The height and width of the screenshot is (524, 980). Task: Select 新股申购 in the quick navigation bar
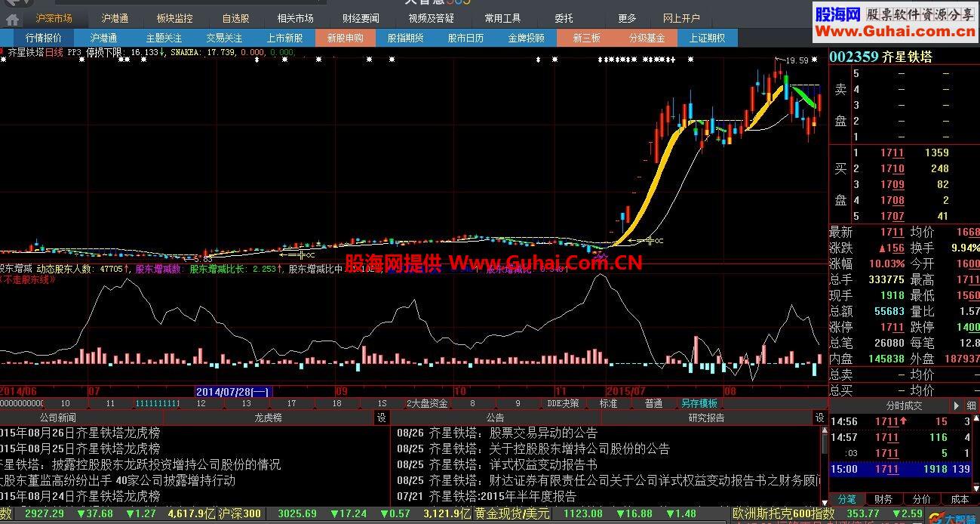pos(345,37)
